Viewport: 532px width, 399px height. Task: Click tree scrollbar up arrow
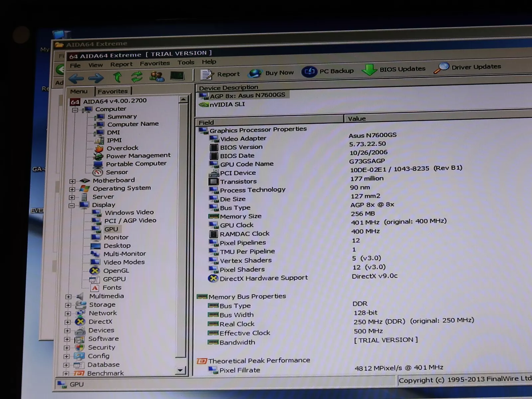184,99
